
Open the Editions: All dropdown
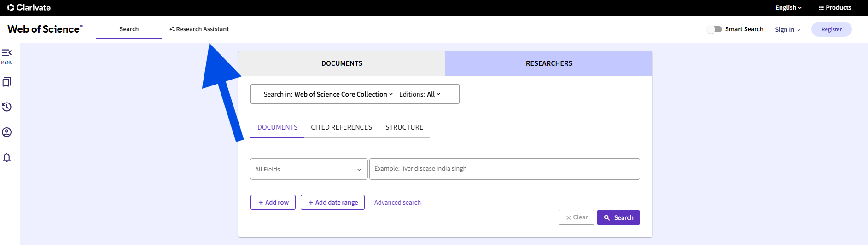point(419,94)
